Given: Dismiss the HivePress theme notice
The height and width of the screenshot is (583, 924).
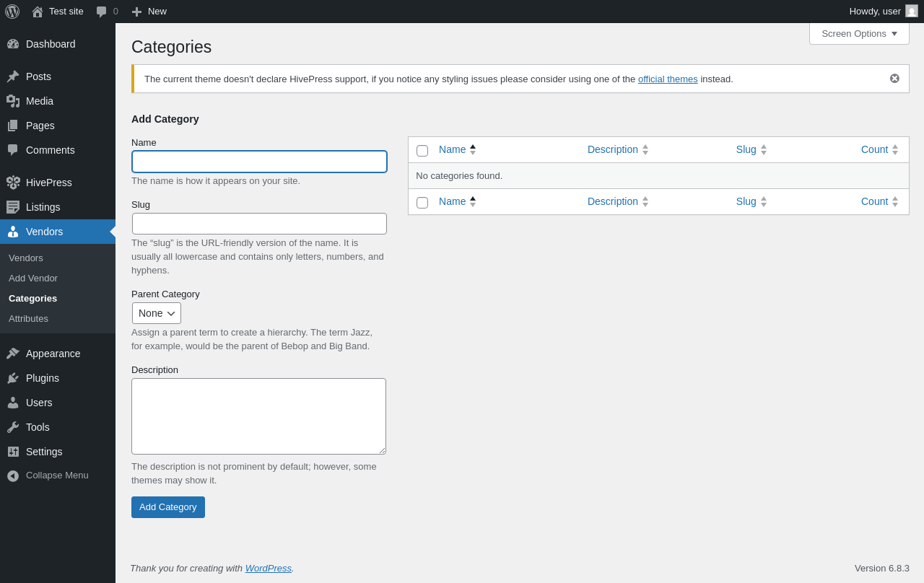Looking at the screenshot, I should (894, 79).
